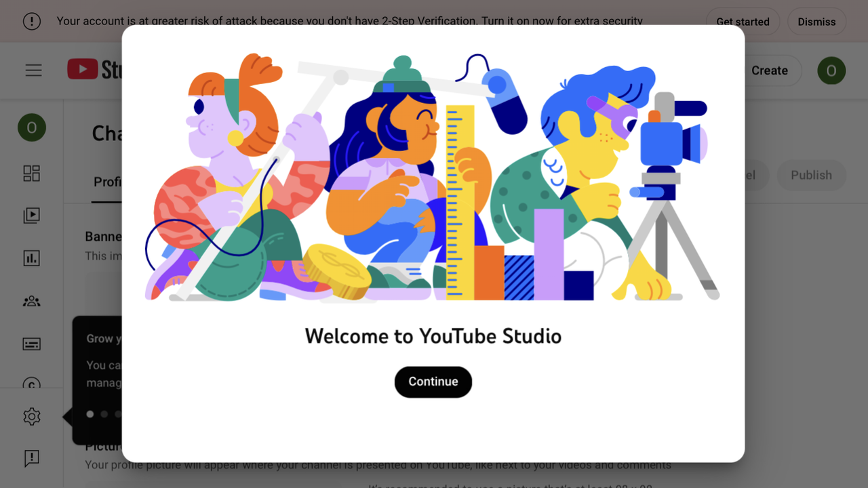
Task: Select the Profile tab behind the dialog
Action: pos(107,182)
